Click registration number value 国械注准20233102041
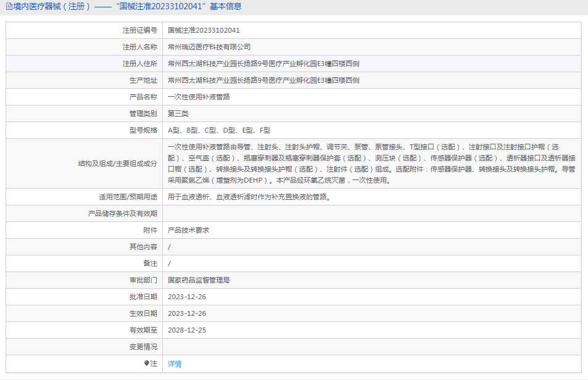Image resolution: width=588 pixels, height=380 pixels. [204, 30]
